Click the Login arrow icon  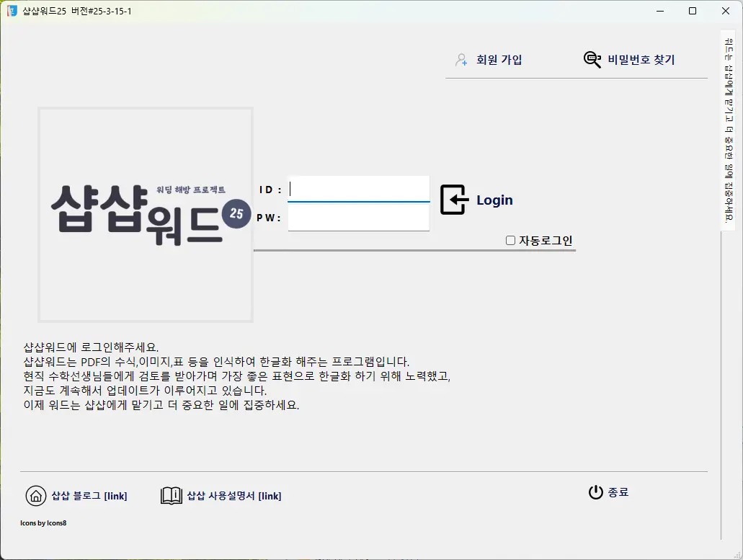click(x=453, y=200)
